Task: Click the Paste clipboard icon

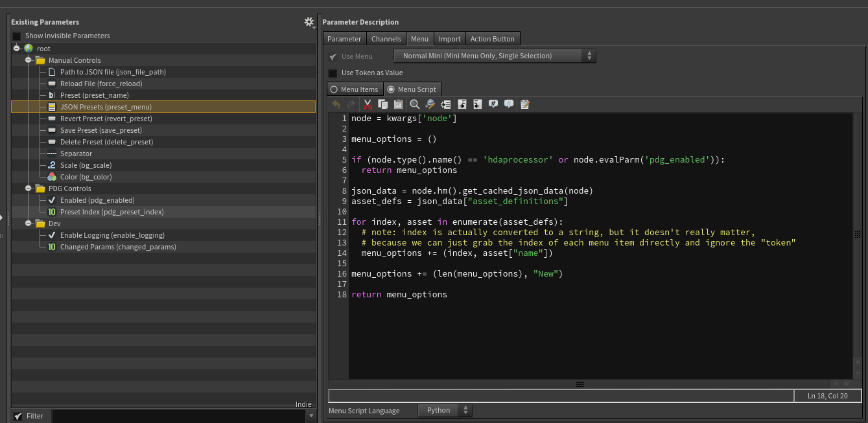Action: [x=398, y=104]
